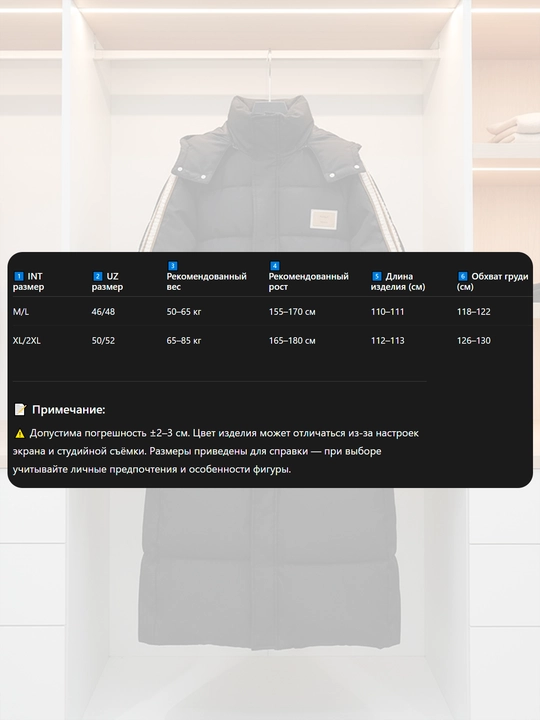The image size is (540, 720).
Task: Click the 126–130 chest cell
Action: click(473, 341)
